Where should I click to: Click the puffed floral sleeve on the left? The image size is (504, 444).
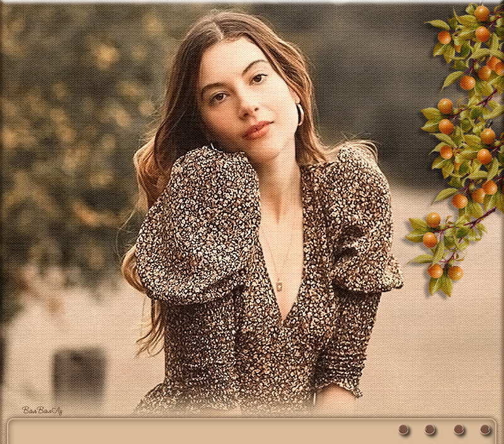point(195,227)
